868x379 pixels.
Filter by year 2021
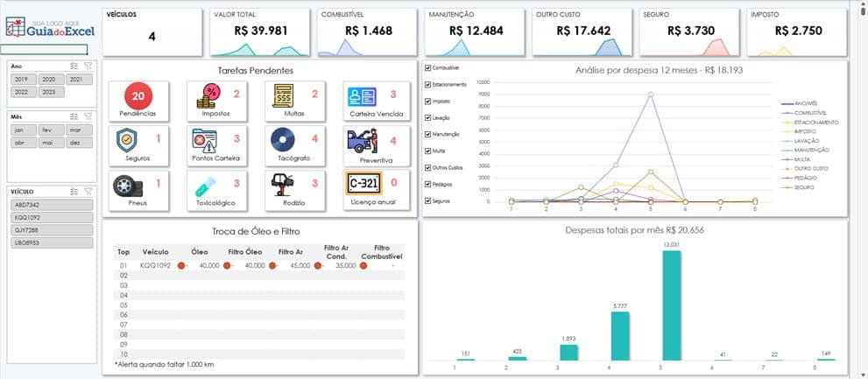[79, 79]
